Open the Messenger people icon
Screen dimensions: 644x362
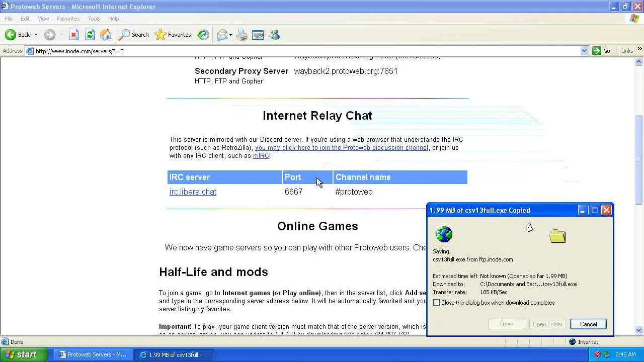click(x=274, y=35)
